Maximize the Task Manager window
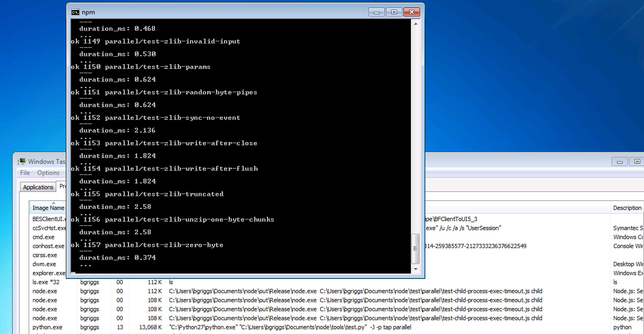The image size is (644, 334). pyautogui.click(x=637, y=161)
